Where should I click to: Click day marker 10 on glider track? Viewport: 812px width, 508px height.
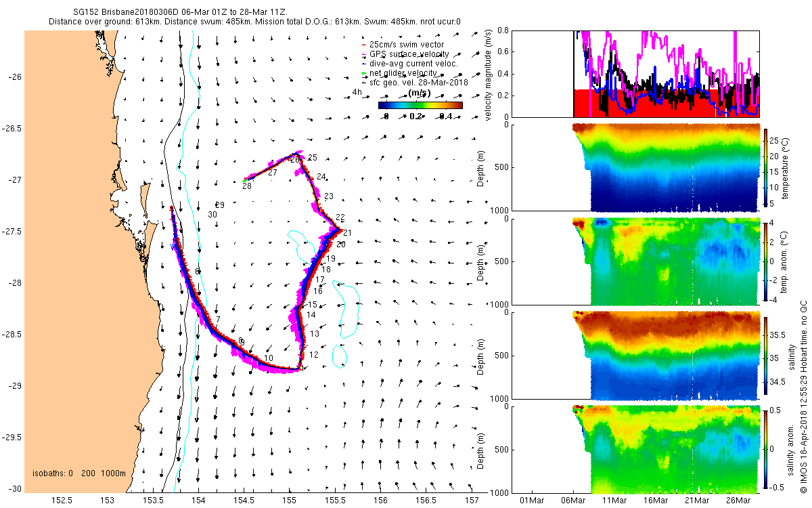pyautogui.click(x=269, y=358)
